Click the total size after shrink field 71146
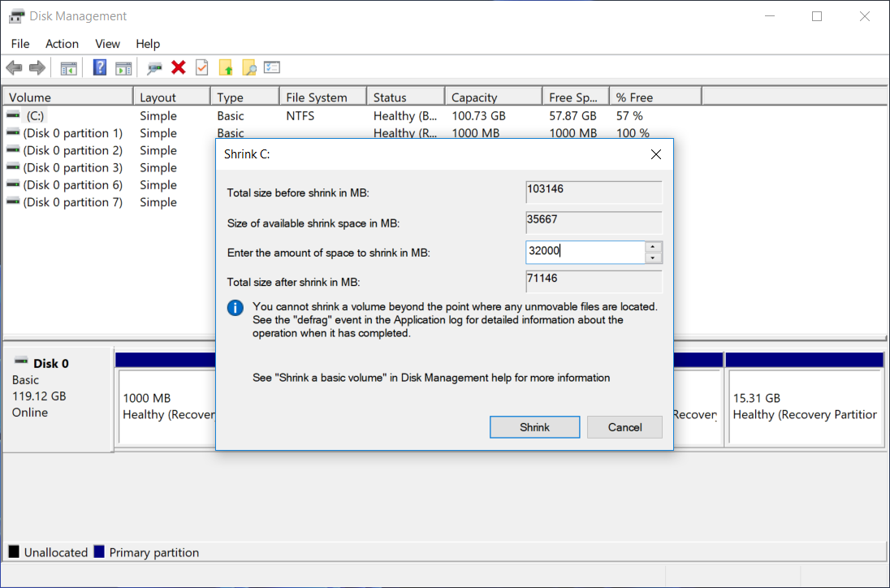The image size is (890, 588). point(594,282)
